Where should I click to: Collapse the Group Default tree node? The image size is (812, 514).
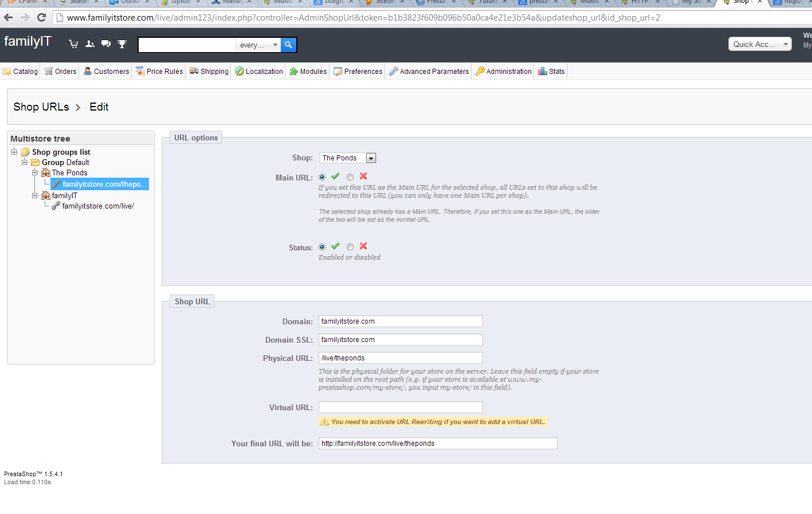click(25, 162)
